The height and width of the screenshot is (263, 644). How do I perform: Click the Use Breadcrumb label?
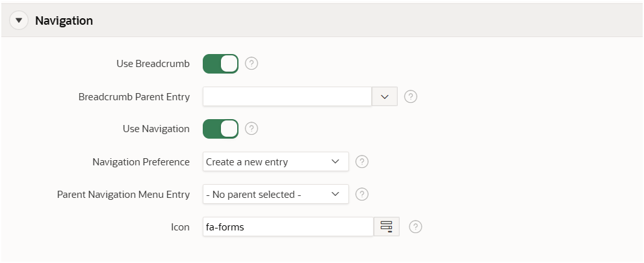pos(153,64)
